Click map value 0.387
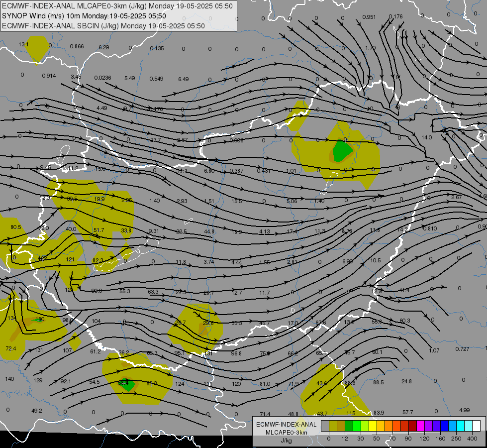487x448 pixels. point(237,171)
